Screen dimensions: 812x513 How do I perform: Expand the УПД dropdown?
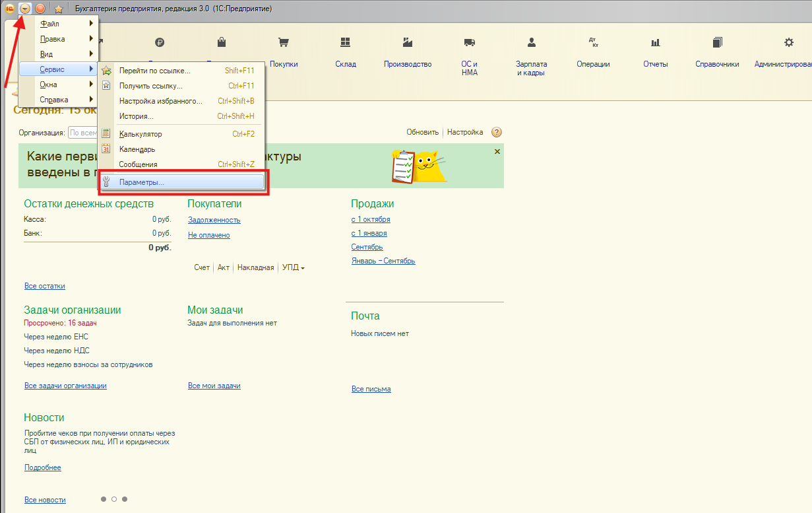(293, 267)
